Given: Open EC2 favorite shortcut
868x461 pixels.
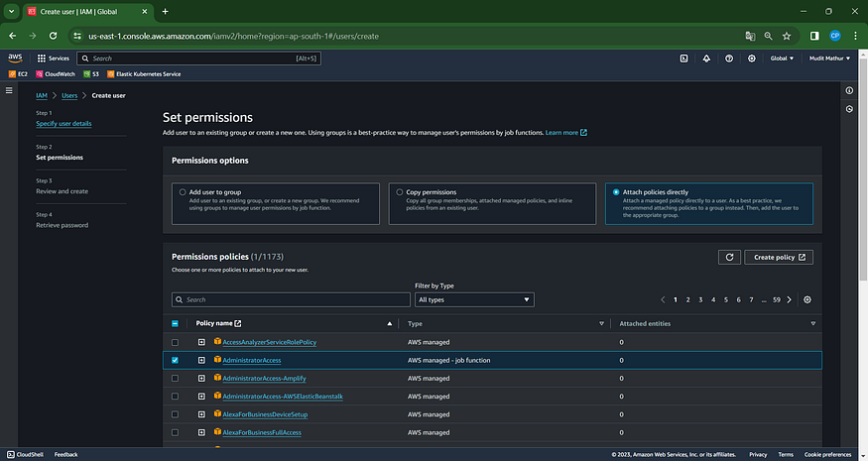Looking at the screenshot, I should pos(18,74).
